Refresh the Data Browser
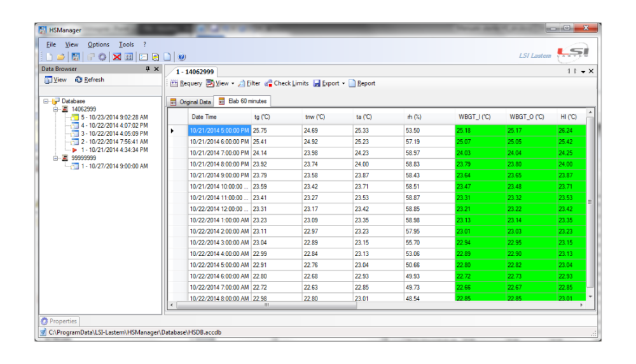 pos(90,80)
